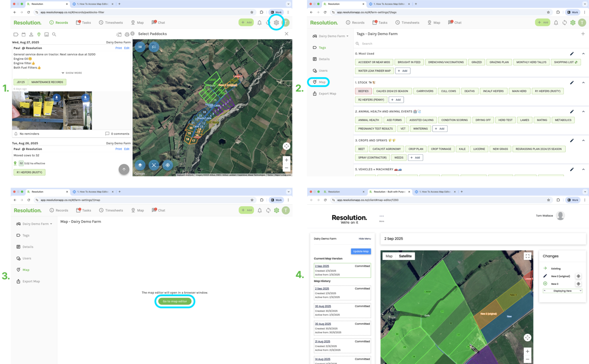Locate New 3 paddock from Changes panel

pyautogui.click(x=578, y=284)
